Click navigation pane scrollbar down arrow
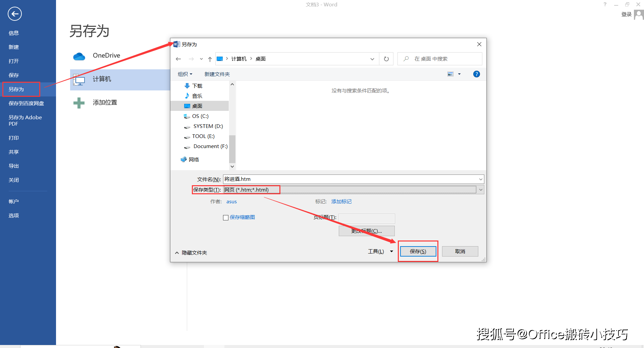The image size is (644, 348). 232,166
